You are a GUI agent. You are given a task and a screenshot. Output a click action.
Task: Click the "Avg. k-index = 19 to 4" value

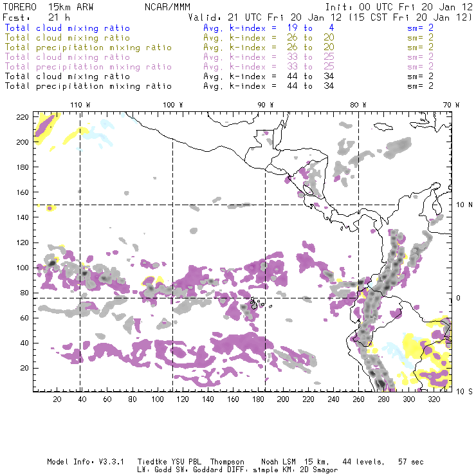(x=269, y=28)
